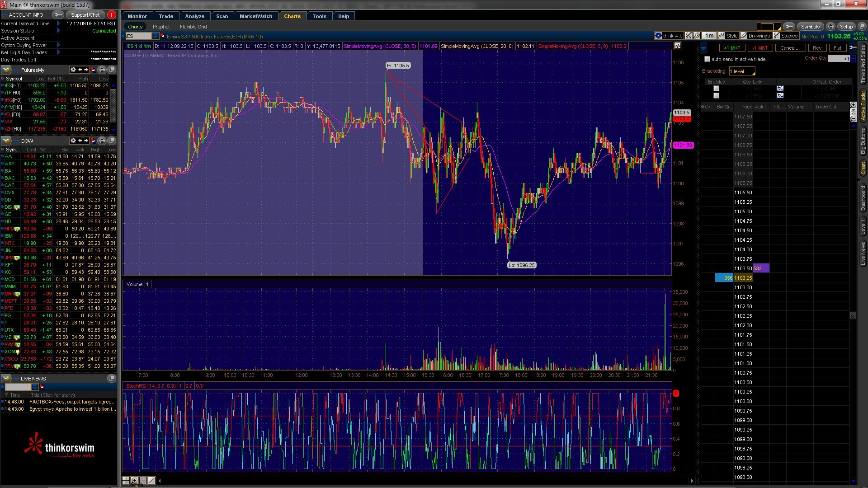Enable the STOP bracket order checkbox
868x488 pixels.
(x=716, y=96)
